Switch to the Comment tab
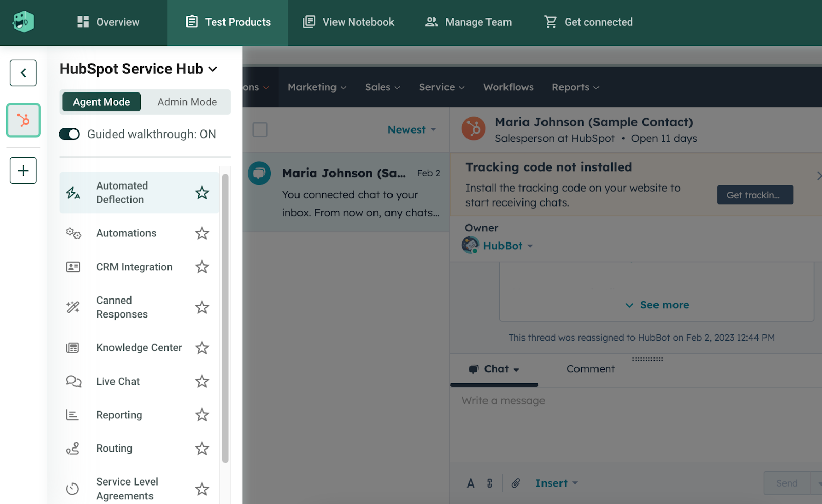Image resolution: width=822 pixels, height=504 pixels. pyautogui.click(x=590, y=369)
